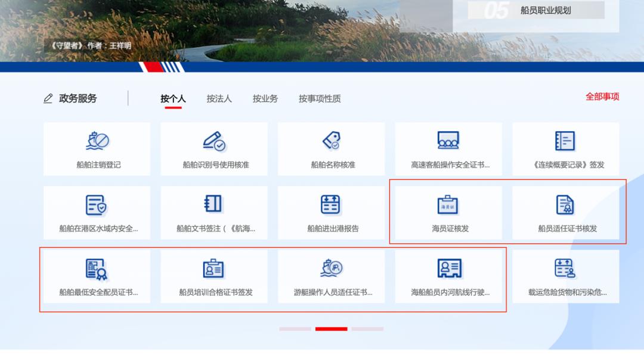Screen dimensions: 644x355
Task: Select the 船舶名称核准 tag icon
Action: point(331,141)
